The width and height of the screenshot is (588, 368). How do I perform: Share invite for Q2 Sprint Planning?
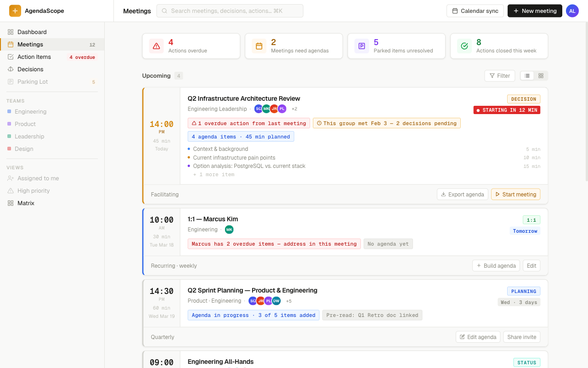pos(521,337)
